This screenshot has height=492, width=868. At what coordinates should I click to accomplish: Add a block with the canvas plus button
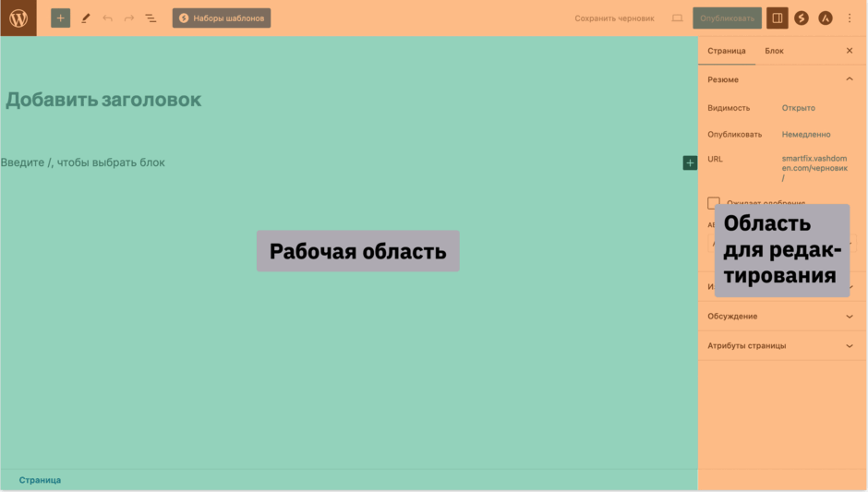point(690,162)
